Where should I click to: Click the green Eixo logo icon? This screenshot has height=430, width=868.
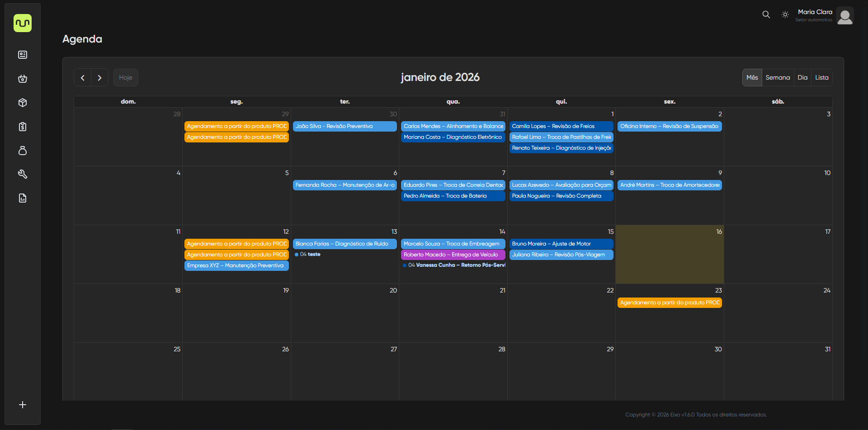[x=23, y=23]
